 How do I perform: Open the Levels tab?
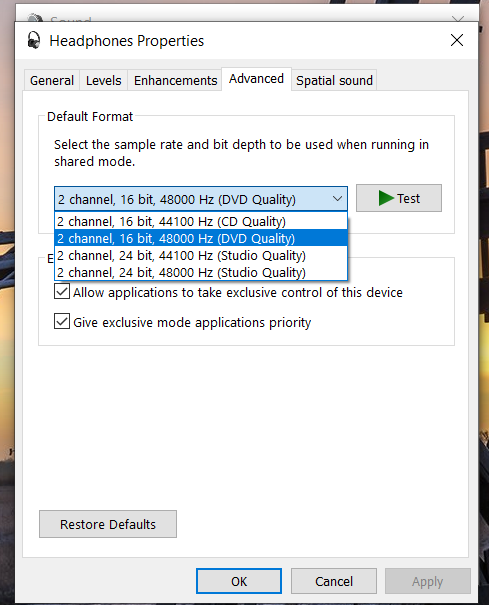pos(103,81)
